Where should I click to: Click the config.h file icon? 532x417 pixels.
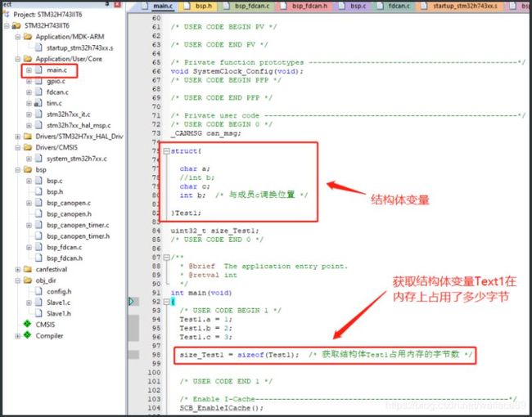coord(38,292)
